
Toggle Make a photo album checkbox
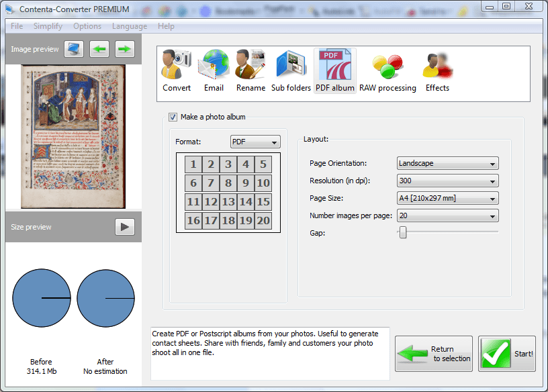(173, 117)
